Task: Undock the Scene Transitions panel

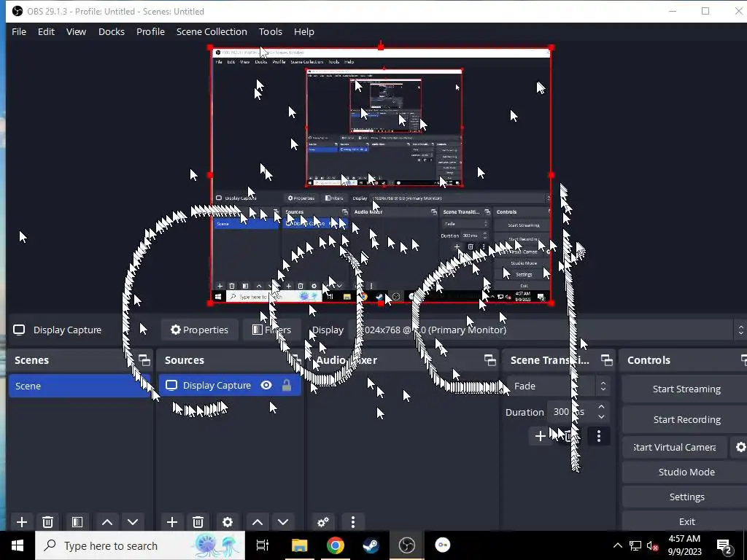Action: tap(606, 360)
